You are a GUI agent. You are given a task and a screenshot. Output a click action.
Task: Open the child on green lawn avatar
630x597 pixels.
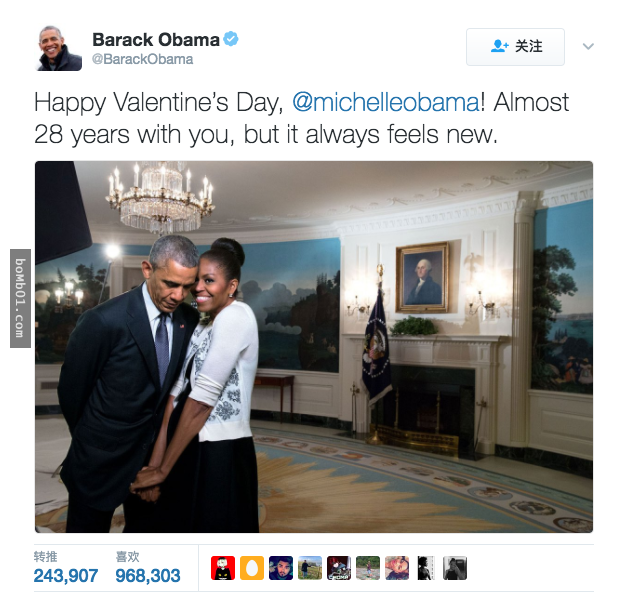coord(368,568)
